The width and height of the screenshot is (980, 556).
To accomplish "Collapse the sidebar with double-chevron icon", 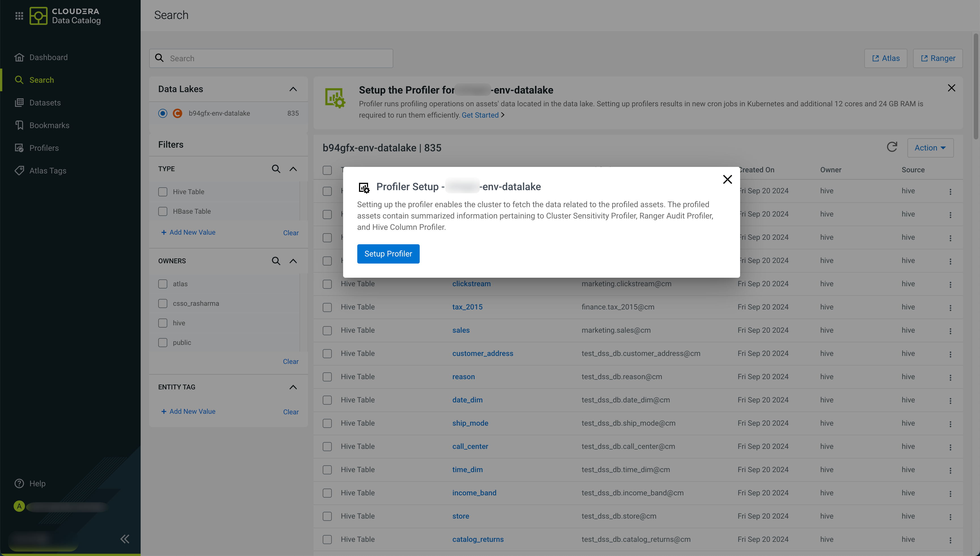I will click(124, 539).
